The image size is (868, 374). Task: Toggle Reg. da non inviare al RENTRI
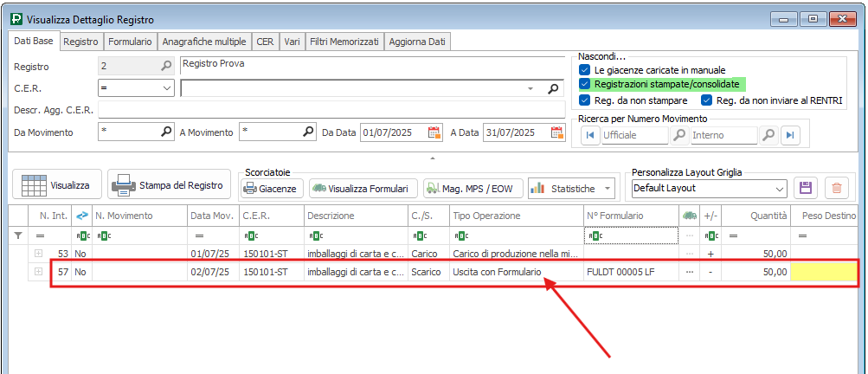[706, 100]
